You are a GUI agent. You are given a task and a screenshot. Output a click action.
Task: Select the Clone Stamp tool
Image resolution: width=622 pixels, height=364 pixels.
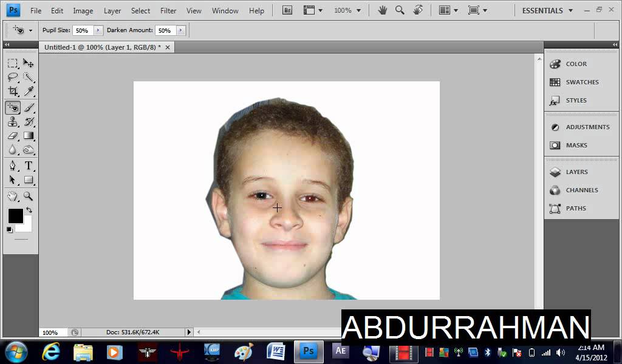point(13,121)
